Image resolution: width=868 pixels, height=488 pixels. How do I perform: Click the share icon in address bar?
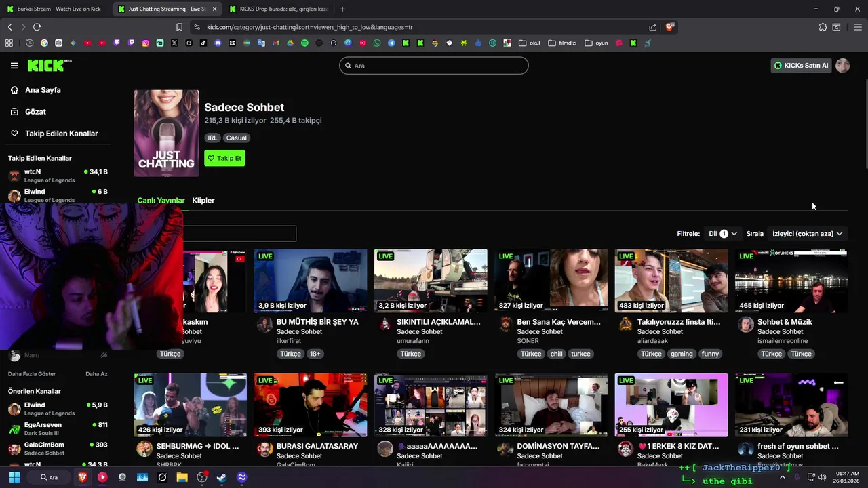652,27
